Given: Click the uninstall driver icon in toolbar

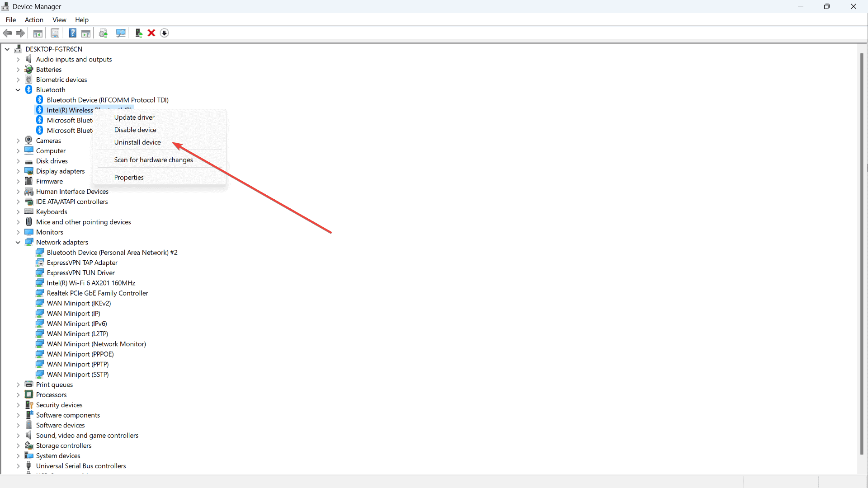Looking at the screenshot, I should [151, 33].
